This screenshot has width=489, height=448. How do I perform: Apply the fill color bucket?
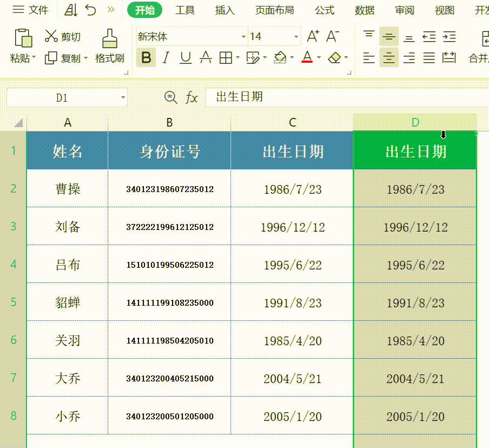[280, 58]
